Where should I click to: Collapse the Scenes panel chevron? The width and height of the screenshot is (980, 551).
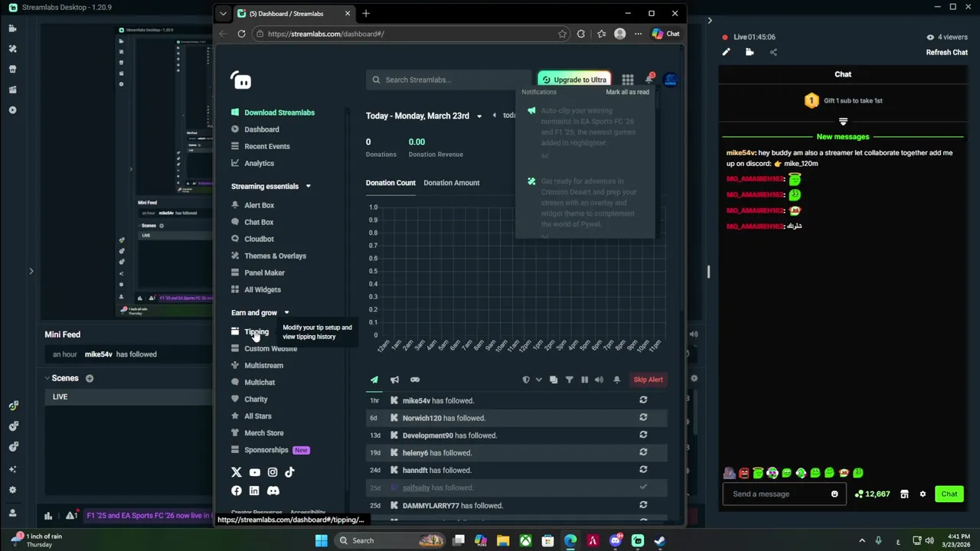47,378
